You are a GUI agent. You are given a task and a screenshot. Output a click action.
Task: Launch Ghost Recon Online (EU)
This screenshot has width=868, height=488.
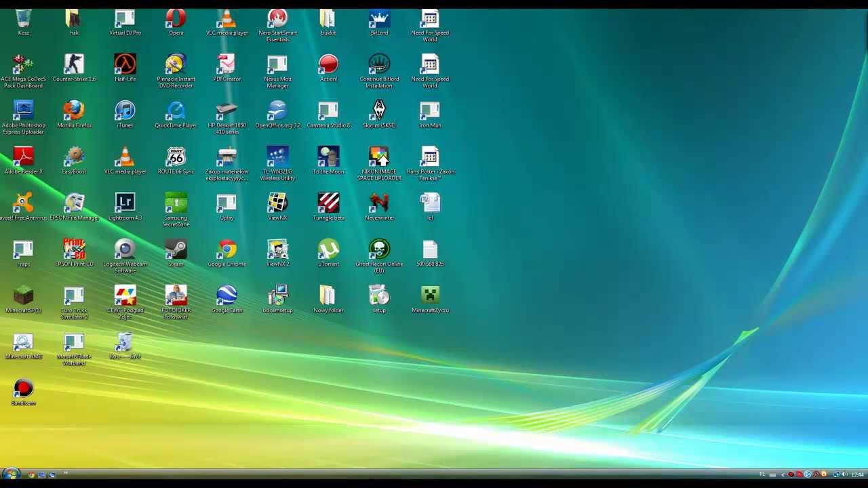coord(379,256)
